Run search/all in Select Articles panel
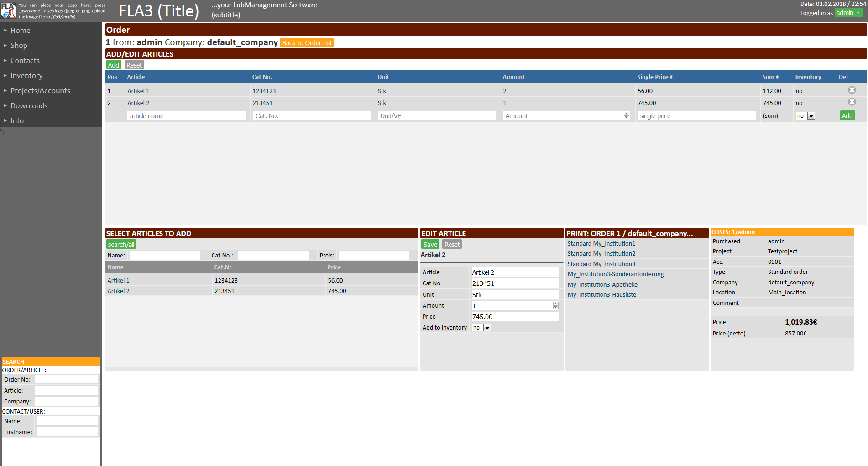 120,244
